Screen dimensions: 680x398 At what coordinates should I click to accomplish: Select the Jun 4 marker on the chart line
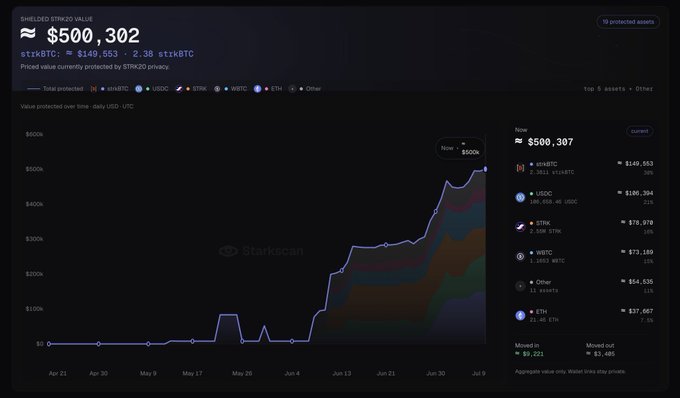292,341
